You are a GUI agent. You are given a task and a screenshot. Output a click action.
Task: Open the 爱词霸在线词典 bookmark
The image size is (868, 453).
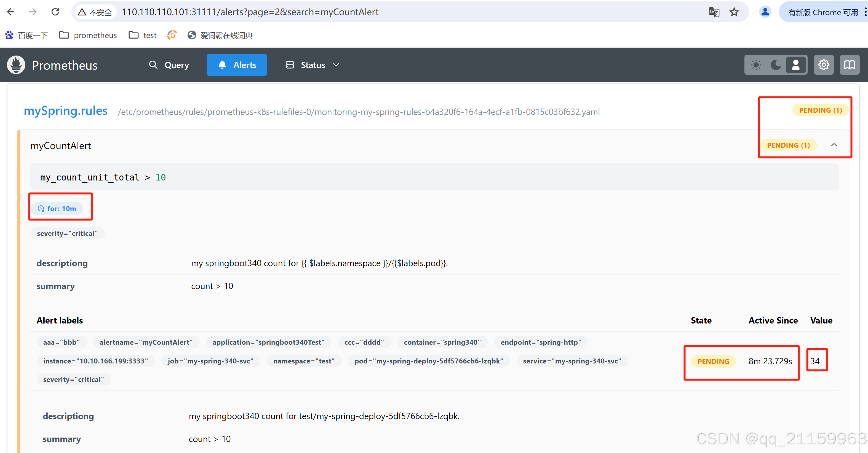point(220,35)
